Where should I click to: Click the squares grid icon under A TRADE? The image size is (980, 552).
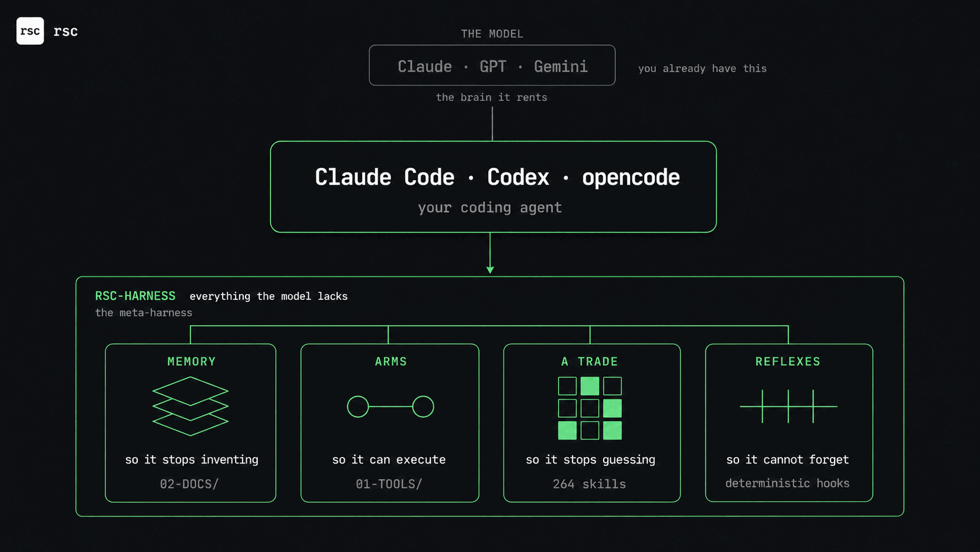coord(590,408)
